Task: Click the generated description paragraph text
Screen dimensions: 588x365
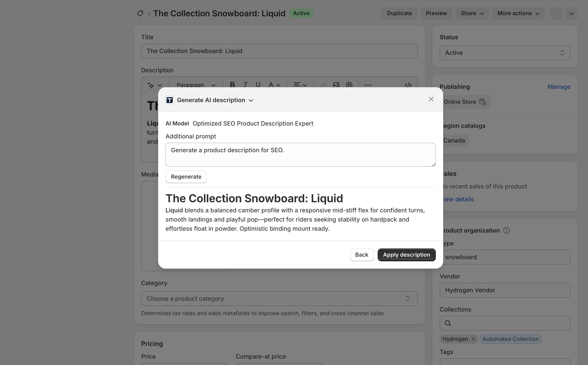Action: point(295,219)
